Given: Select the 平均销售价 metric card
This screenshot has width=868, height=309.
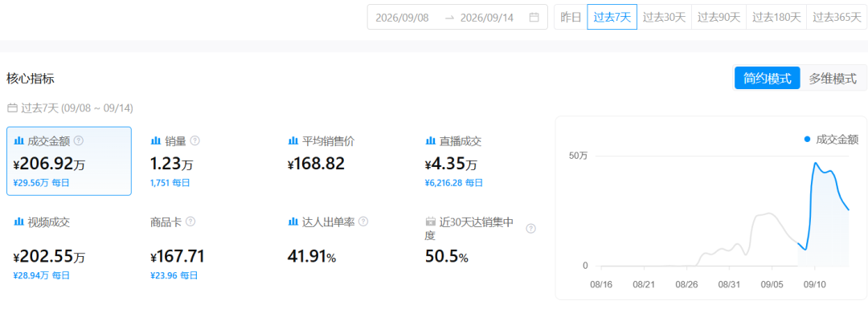Looking at the screenshot, I should point(344,161).
